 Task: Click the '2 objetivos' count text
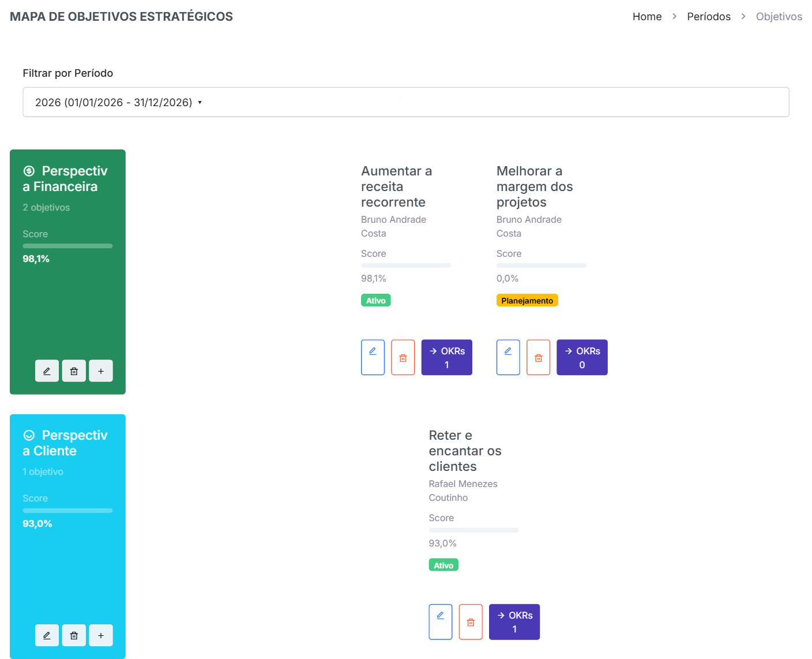click(46, 208)
